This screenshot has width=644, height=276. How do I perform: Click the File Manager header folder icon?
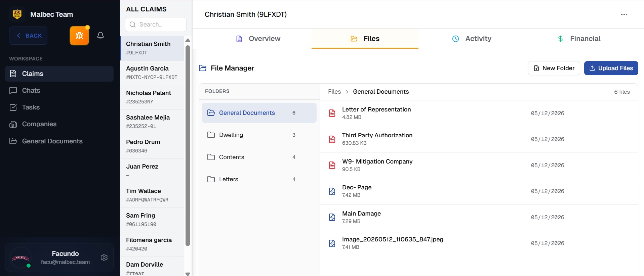pos(203,68)
